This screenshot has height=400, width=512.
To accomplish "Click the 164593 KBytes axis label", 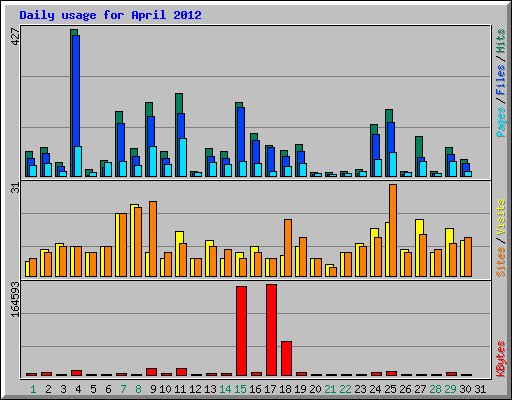I will (x=15, y=299).
